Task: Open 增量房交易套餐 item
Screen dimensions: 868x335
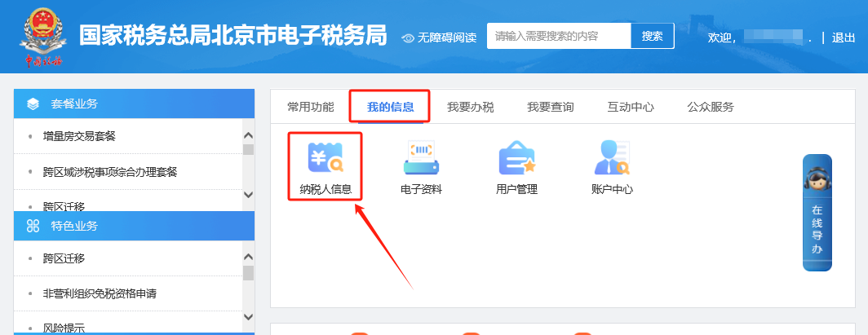Action: pyautogui.click(x=79, y=136)
